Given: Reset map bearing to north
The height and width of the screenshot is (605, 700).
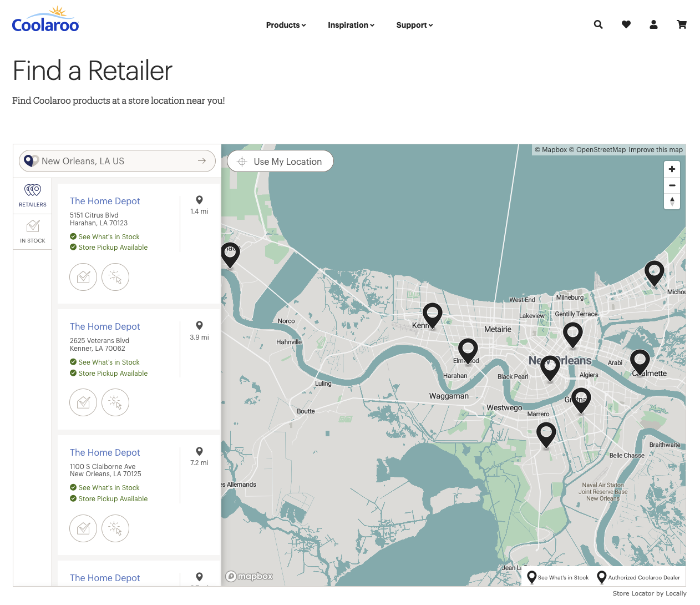Looking at the screenshot, I should (672, 201).
